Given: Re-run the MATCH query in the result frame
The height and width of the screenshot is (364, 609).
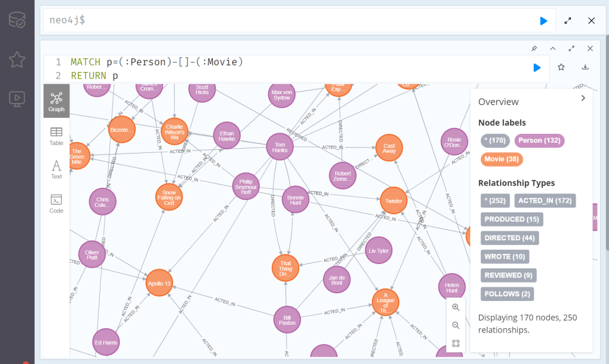Looking at the screenshot, I should 537,68.
